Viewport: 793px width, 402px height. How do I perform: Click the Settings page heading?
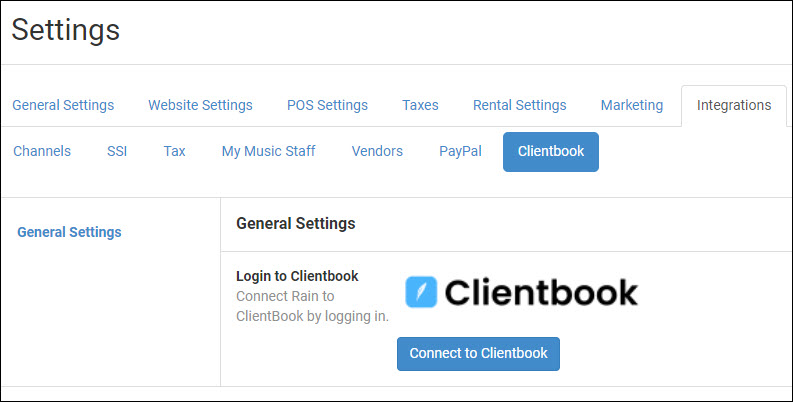coord(66,30)
